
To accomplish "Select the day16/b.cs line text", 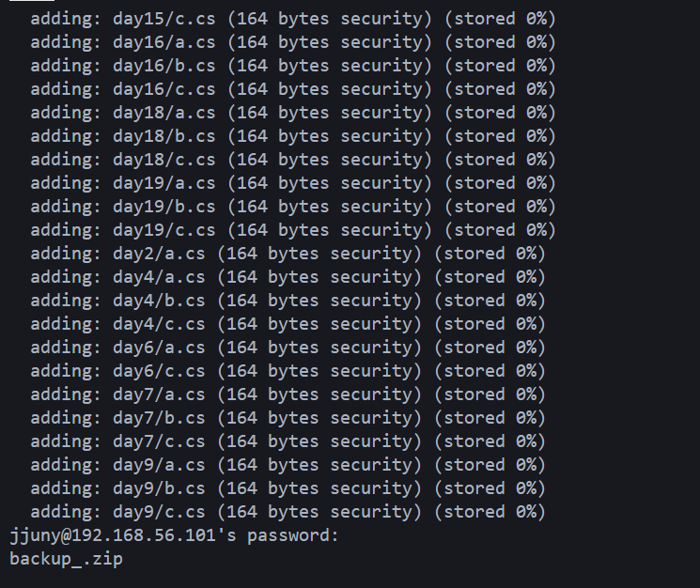I will pyautogui.click(x=293, y=66).
